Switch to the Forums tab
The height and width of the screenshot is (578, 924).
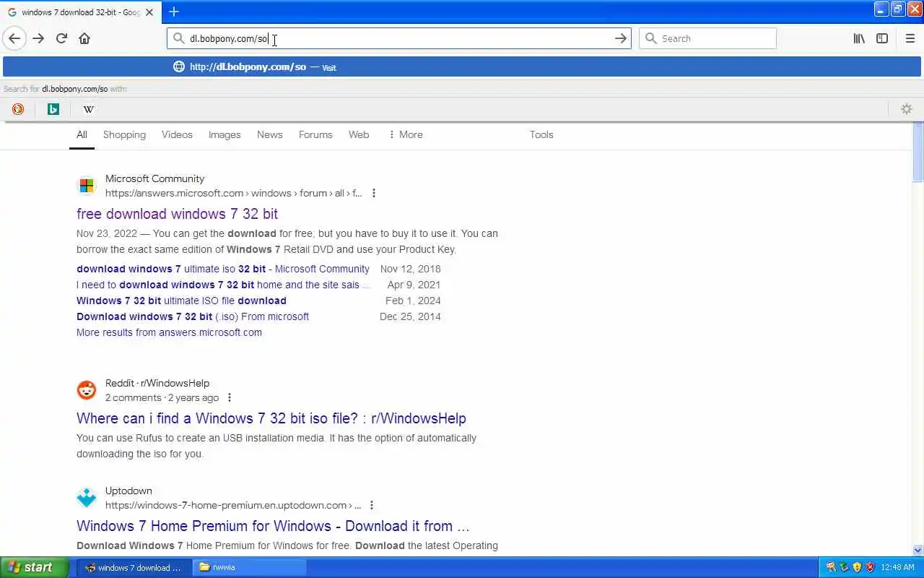[x=315, y=134]
